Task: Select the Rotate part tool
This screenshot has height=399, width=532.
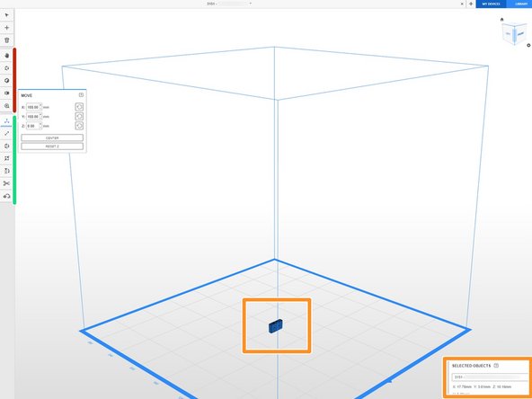Action: (x=7, y=146)
